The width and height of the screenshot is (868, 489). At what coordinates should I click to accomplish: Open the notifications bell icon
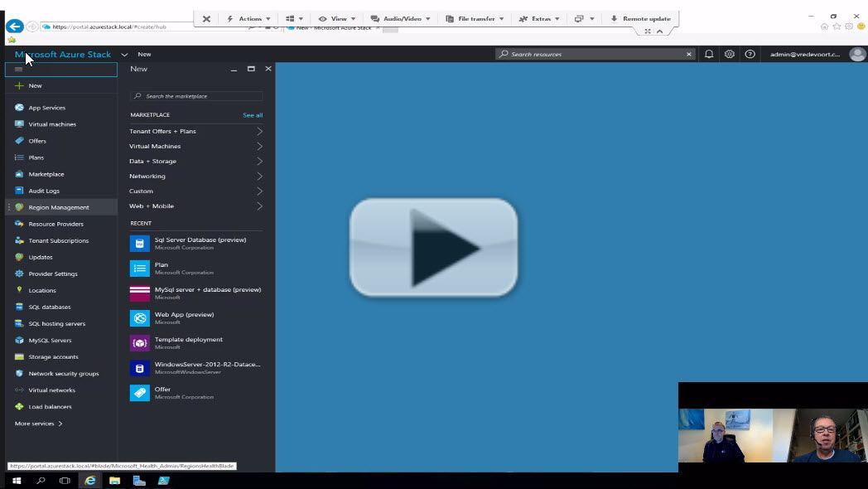click(x=709, y=54)
